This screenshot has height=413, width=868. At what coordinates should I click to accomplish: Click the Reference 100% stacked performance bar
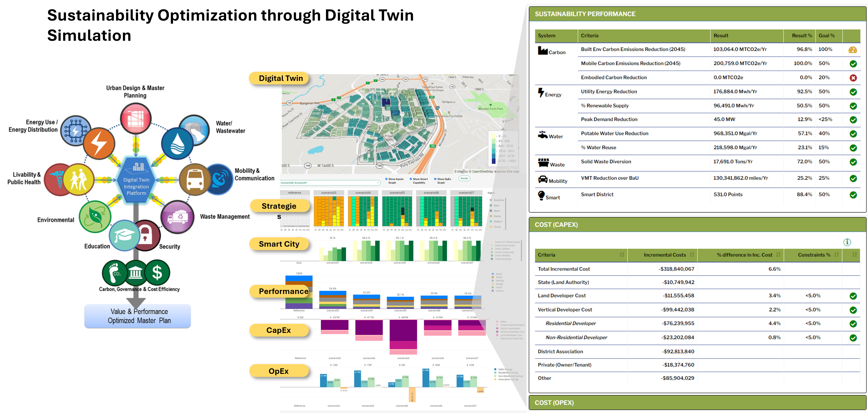[x=299, y=292]
